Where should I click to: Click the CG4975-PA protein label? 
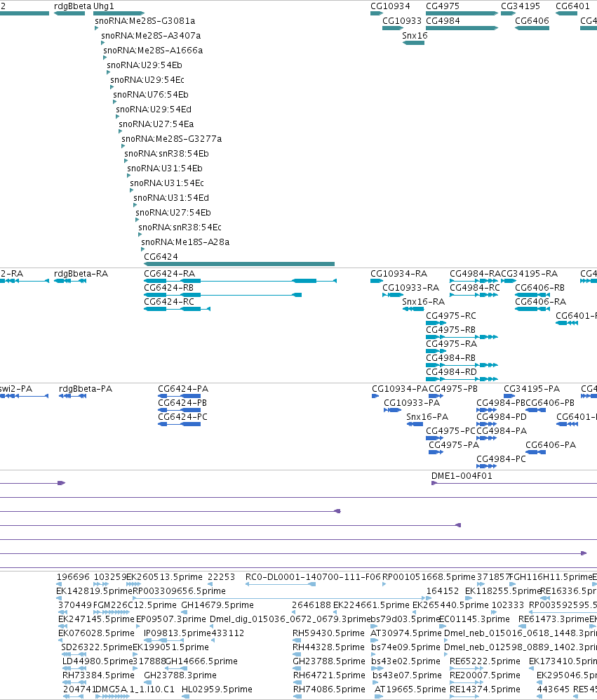tap(454, 445)
